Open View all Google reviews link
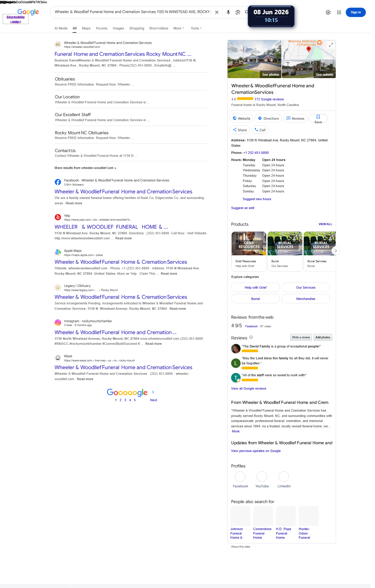This screenshot has height=588, width=375. tap(249, 389)
